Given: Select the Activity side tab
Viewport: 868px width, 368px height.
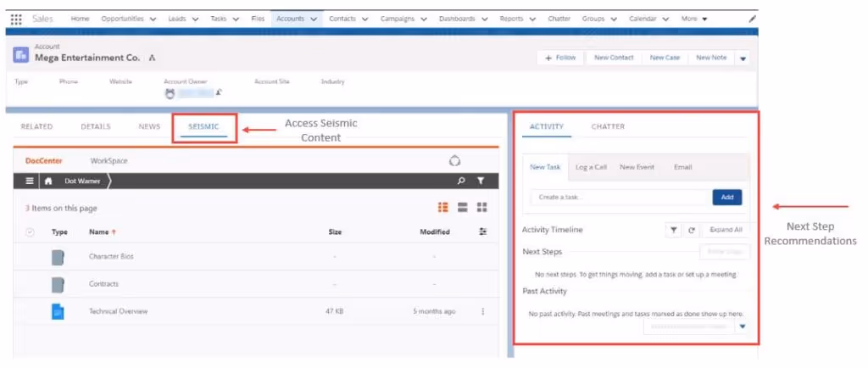Looking at the screenshot, I should point(547,126).
